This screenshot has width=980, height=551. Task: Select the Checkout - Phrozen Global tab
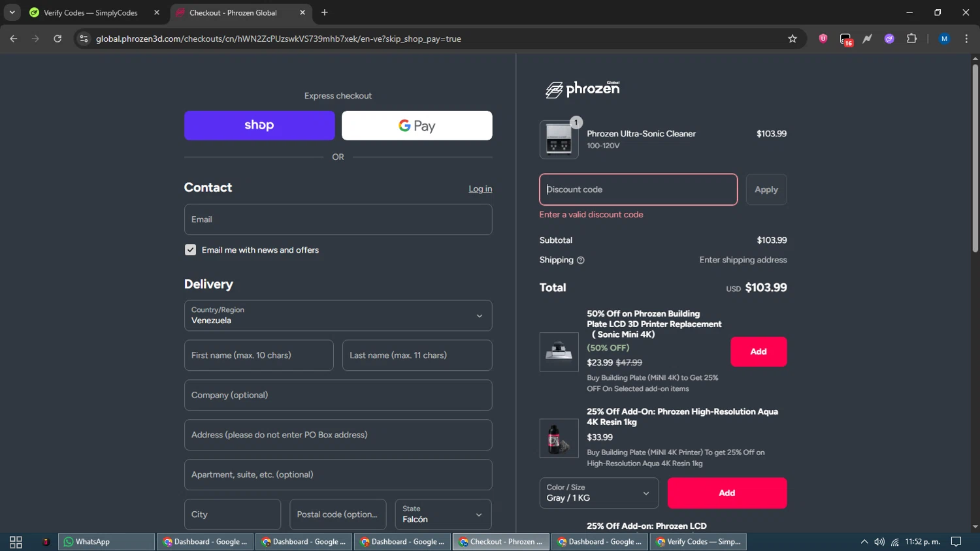pos(233,12)
